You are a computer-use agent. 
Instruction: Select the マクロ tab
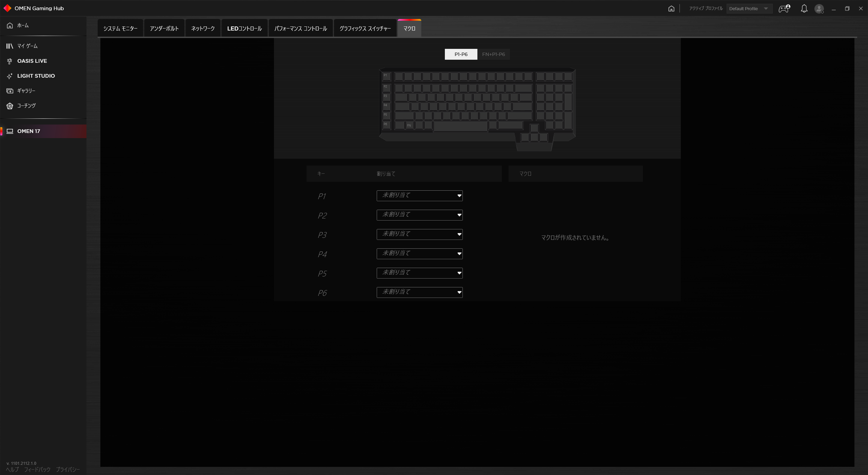click(409, 28)
